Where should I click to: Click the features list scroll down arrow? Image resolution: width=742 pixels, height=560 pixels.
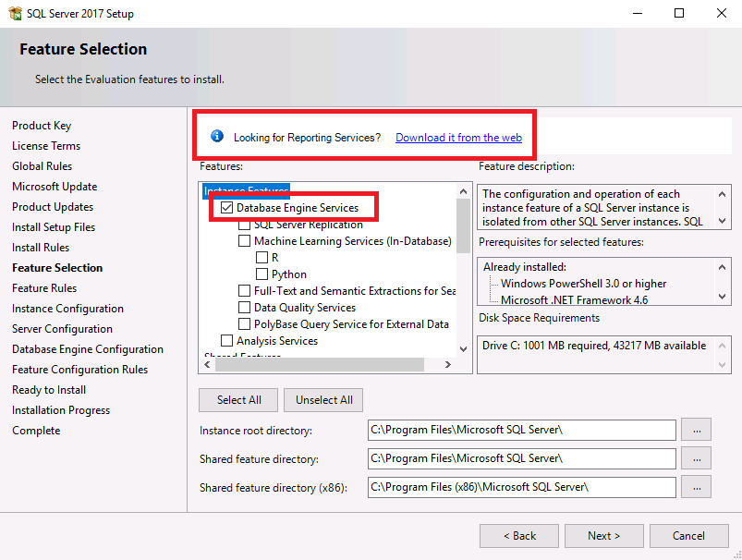tap(463, 349)
